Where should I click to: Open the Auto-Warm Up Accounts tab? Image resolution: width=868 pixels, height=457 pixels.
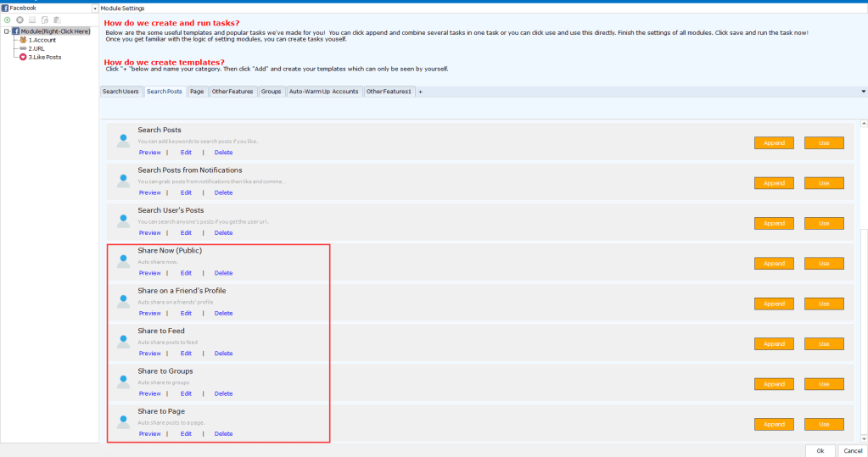pos(323,92)
